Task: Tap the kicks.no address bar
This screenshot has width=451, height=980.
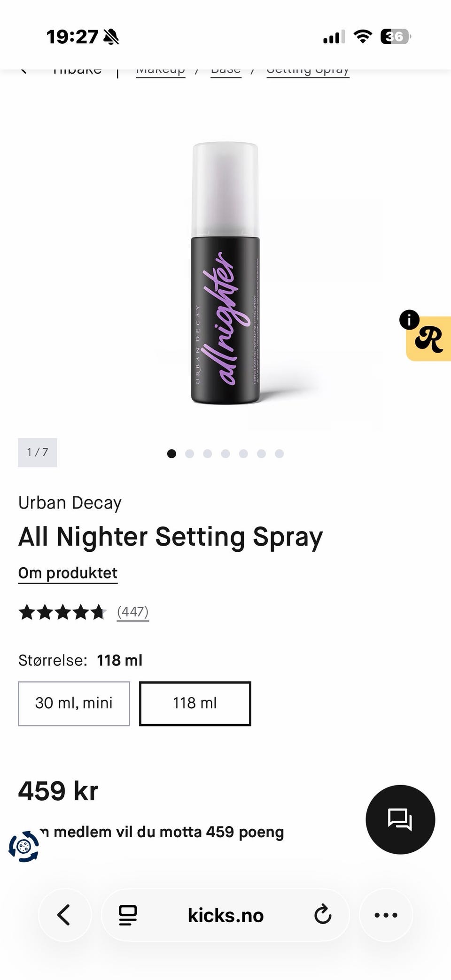Action: click(x=225, y=915)
